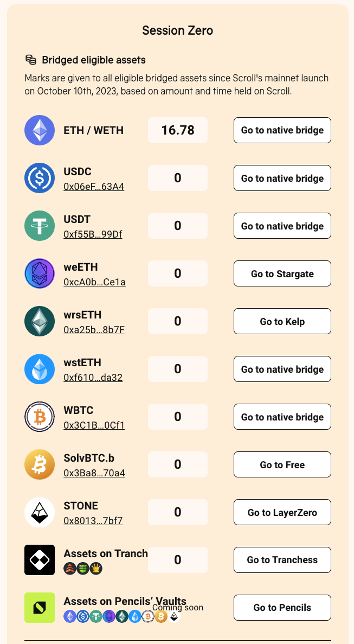Click the SolvBTC.b gold coin icon
Screen dimensions: 354x644
click(x=40, y=464)
